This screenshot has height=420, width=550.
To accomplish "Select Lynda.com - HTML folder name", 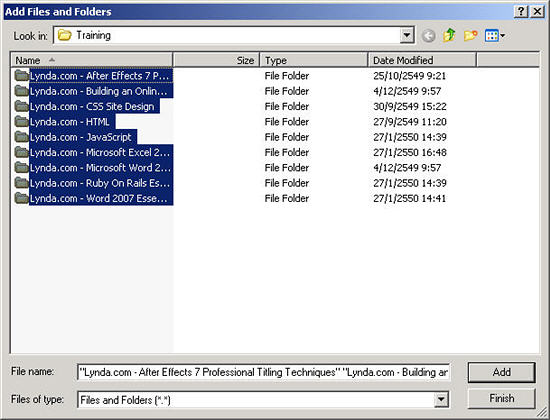I will pos(73,122).
